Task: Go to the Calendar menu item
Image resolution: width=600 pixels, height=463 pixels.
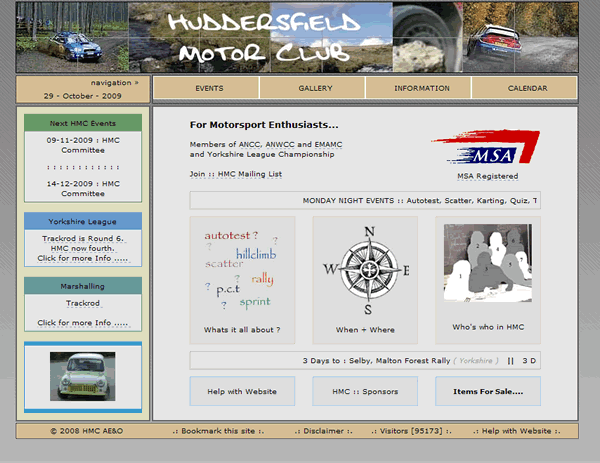Action: tap(527, 89)
